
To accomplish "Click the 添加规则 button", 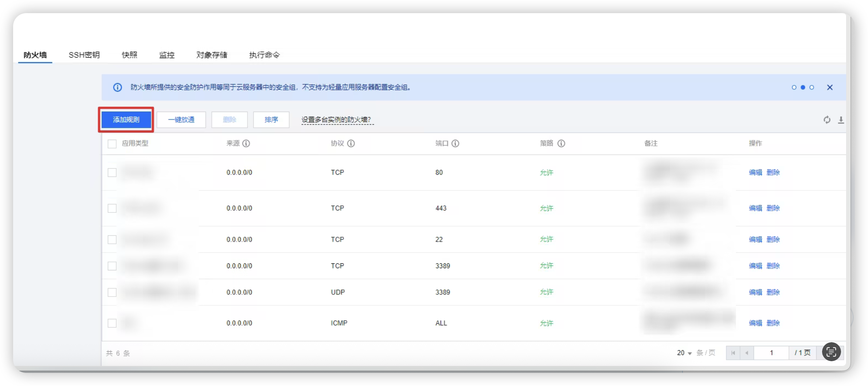I will [126, 120].
